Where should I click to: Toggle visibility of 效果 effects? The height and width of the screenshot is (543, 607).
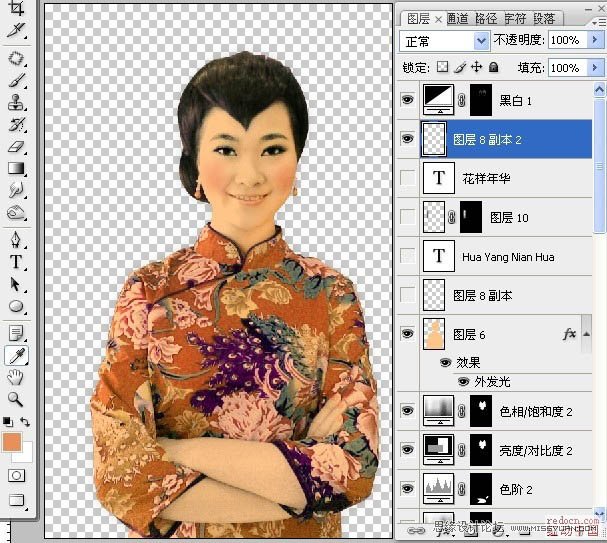click(446, 362)
